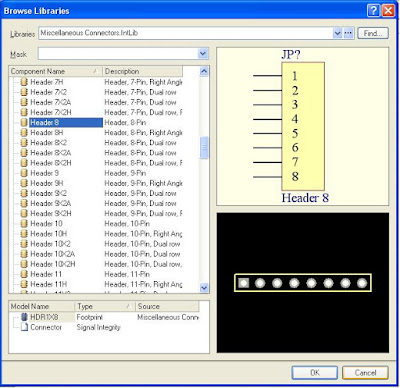Viewport: 400px width, 388px height.
Task: Click the 'Header, 11-Pin' description text
Action: point(127,274)
